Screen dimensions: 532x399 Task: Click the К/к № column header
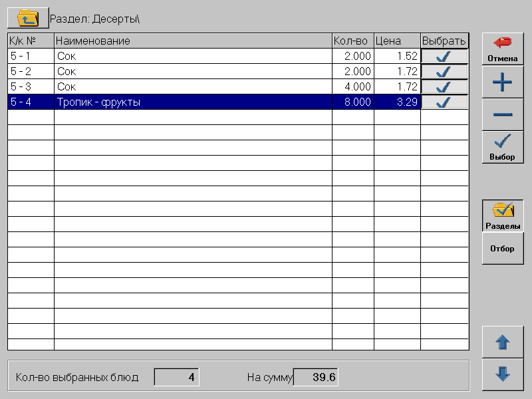point(31,41)
